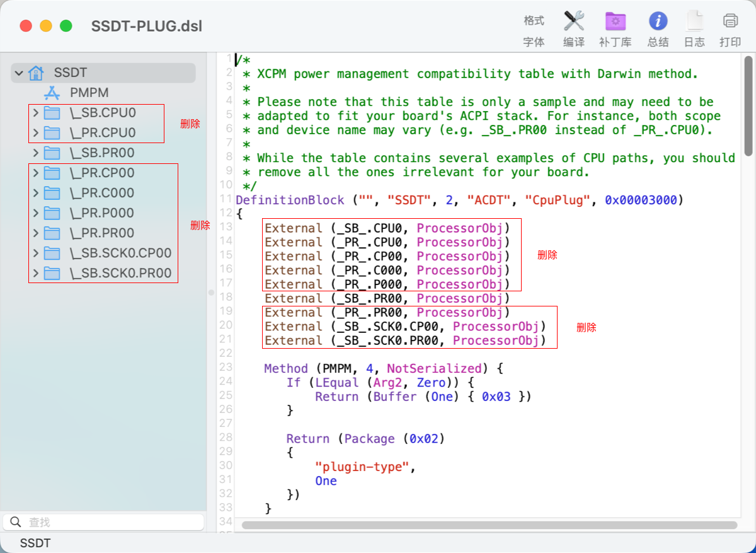Click the horizontal scrollbar below the code
Viewport: 756px width, 553px height.
(x=489, y=525)
